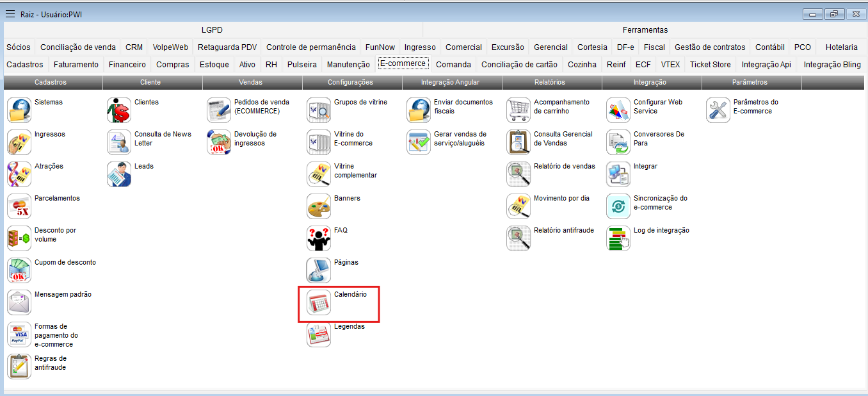
Task: Open Formas de pagamento do e-commerce icon
Action: coord(19,334)
